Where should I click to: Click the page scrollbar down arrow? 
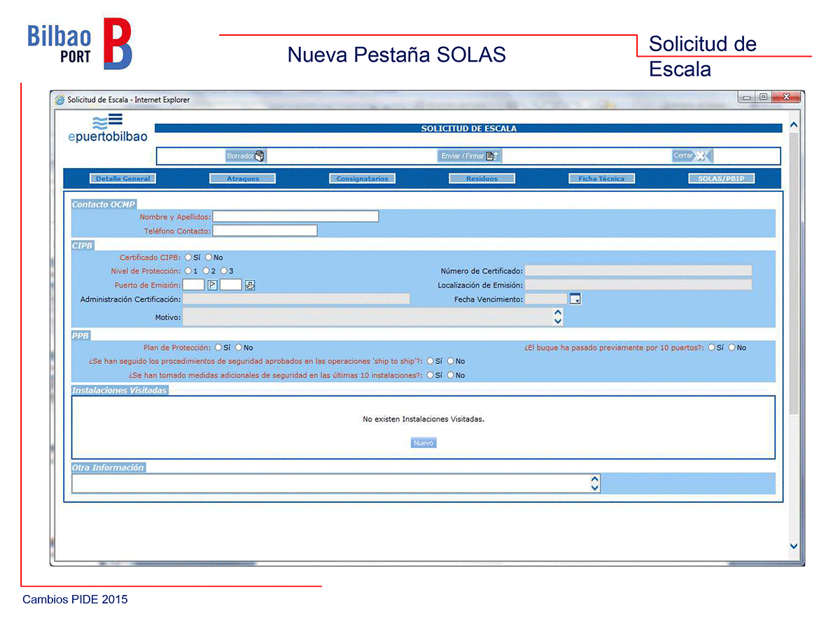[793, 546]
